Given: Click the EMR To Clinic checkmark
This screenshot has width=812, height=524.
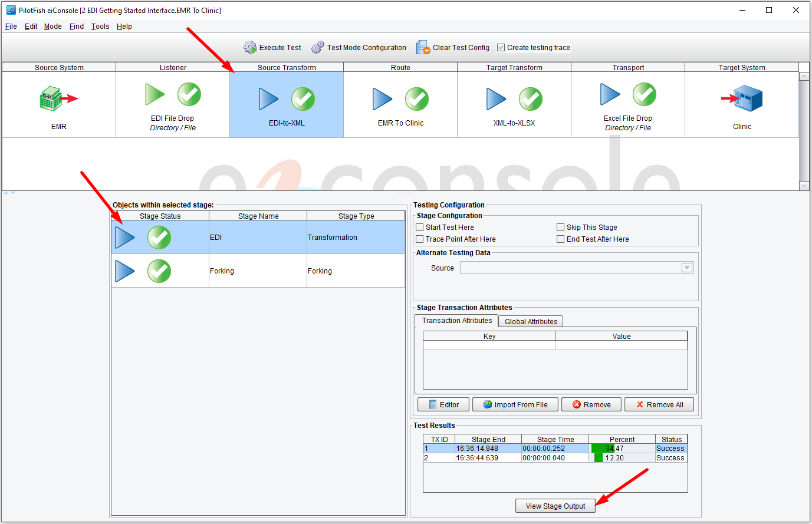Looking at the screenshot, I should [417, 99].
